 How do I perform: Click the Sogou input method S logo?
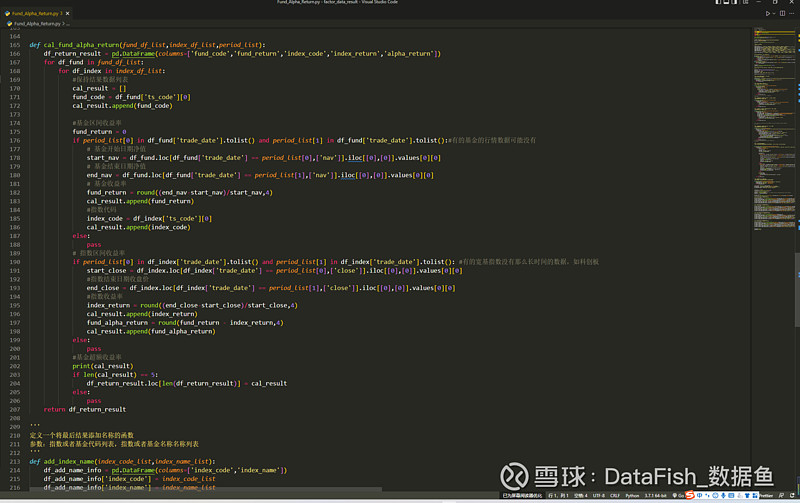(690, 495)
